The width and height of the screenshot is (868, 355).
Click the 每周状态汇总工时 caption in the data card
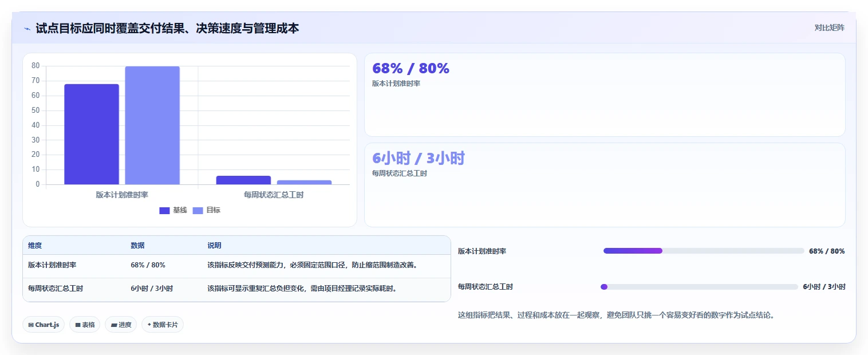400,173
